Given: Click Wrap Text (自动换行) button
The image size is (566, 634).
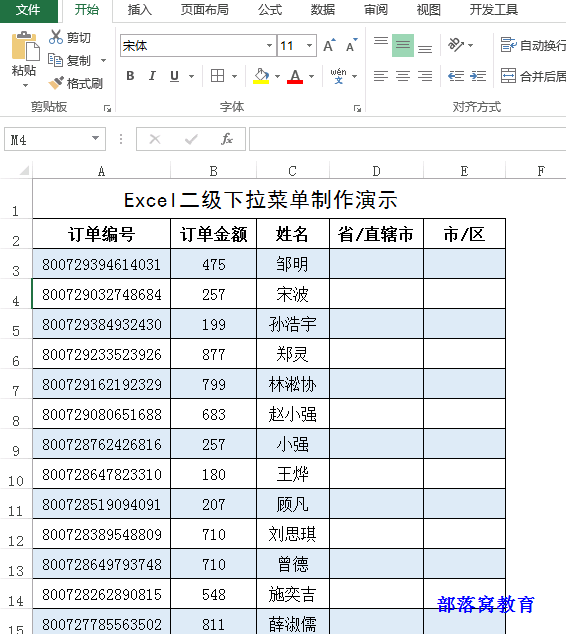Looking at the screenshot, I should click(533, 45).
